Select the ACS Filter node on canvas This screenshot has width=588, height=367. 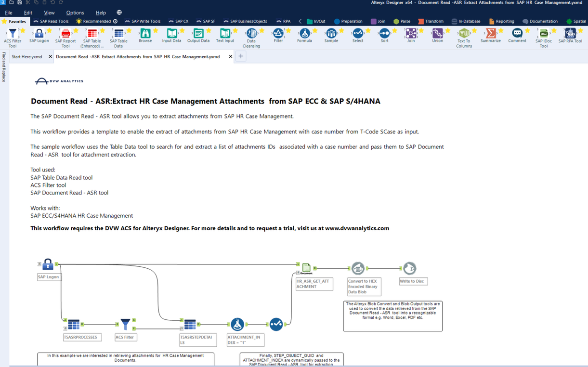coord(125,325)
